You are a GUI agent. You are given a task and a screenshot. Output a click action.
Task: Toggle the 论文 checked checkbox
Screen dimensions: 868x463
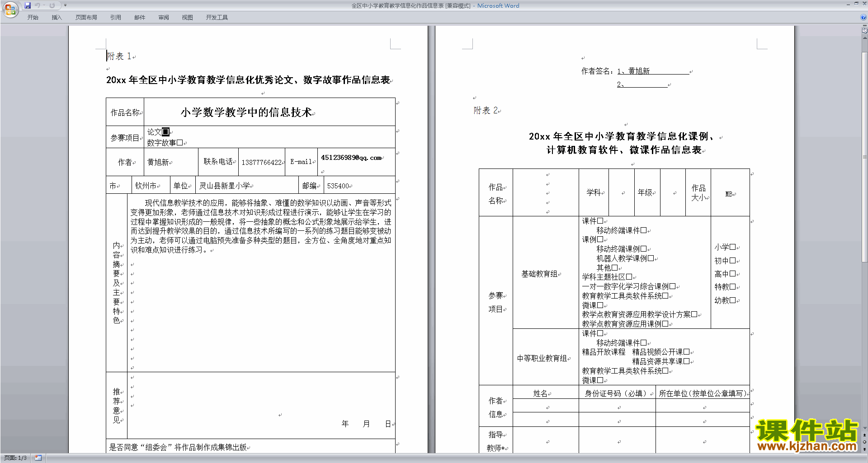(165, 132)
